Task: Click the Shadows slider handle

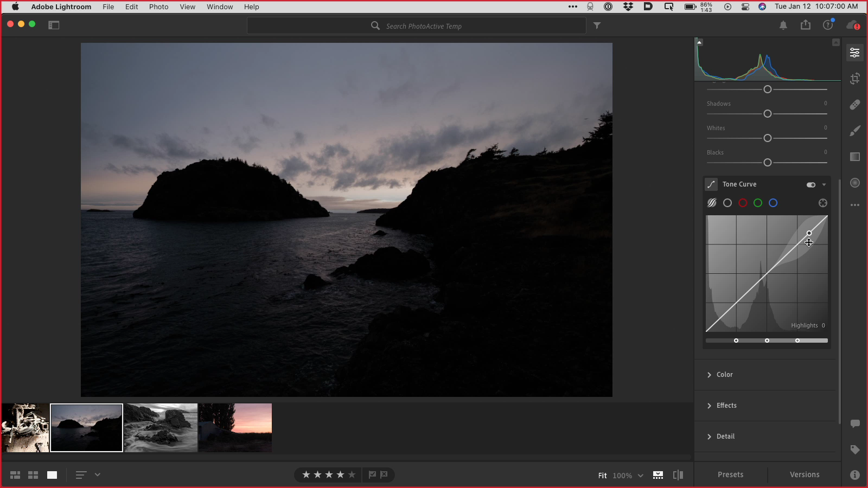Action: click(767, 114)
